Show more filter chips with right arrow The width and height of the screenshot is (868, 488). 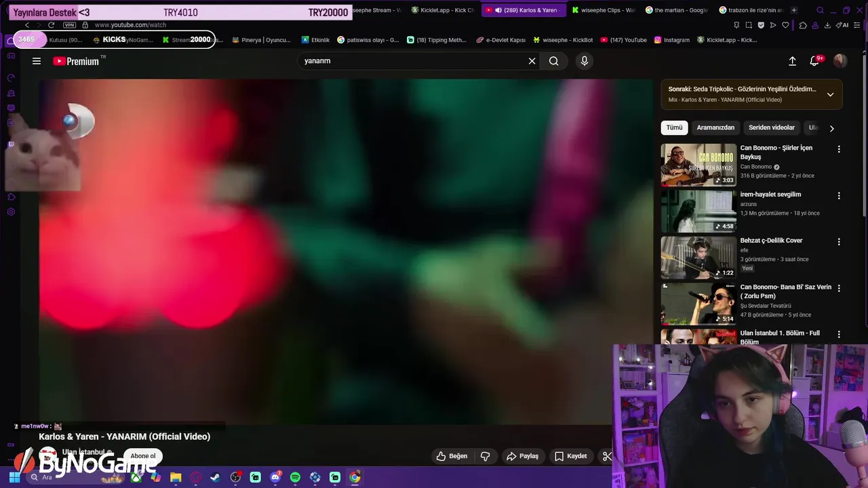tap(832, 128)
